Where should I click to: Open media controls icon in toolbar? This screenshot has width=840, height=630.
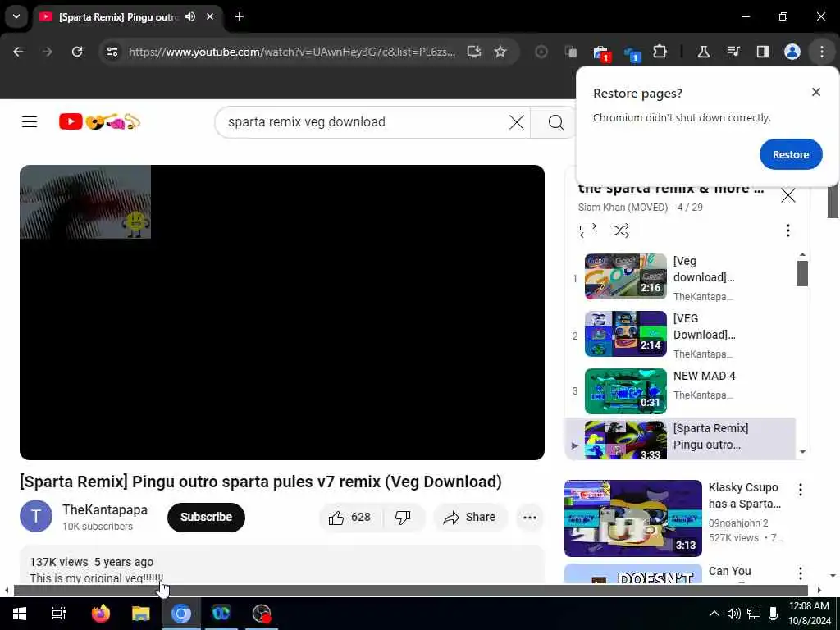pyautogui.click(x=733, y=52)
